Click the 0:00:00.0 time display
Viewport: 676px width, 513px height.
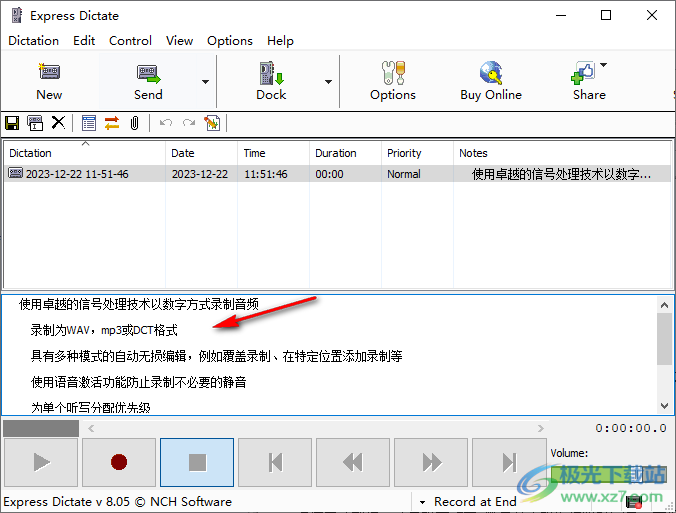click(x=631, y=428)
